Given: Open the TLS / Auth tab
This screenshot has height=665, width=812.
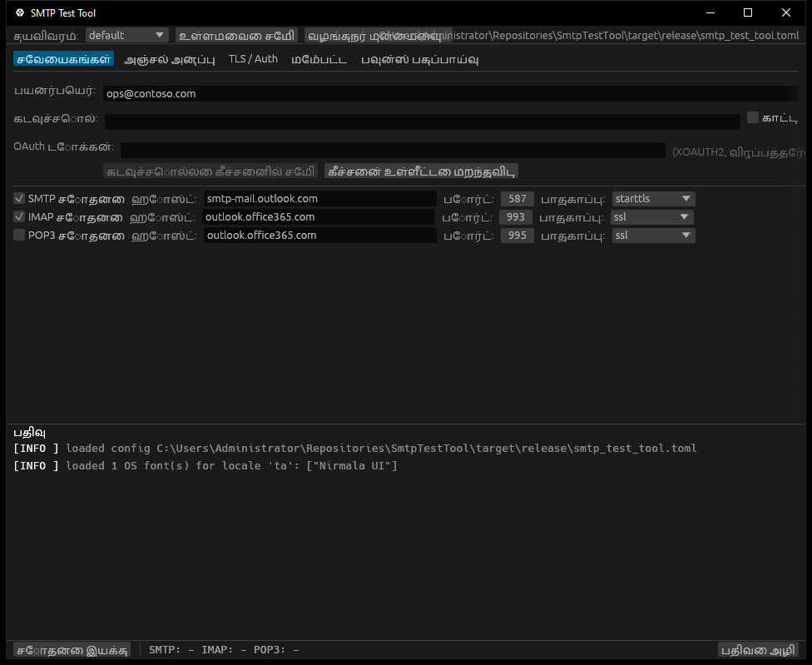Looking at the screenshot, I should pyautogui.click(x=253, y=59).
